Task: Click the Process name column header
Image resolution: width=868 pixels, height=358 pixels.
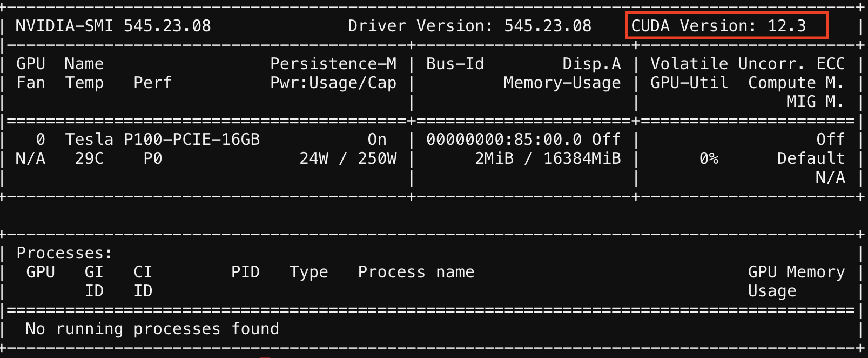Action: click(x=416, y=272)
